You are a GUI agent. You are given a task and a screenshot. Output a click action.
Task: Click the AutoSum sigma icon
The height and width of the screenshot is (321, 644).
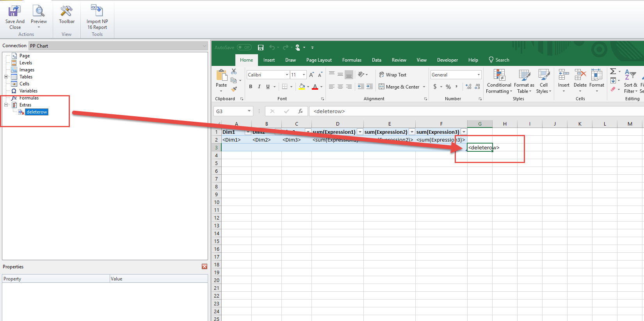pos(613,71)
